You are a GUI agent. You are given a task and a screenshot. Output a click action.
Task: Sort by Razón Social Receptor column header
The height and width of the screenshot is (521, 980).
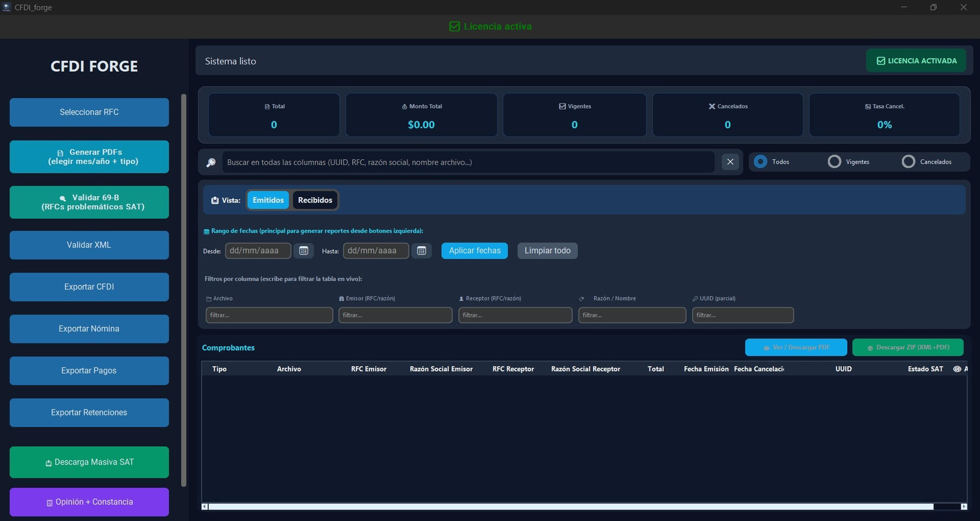pyautogui.click(x=586, y=369)
